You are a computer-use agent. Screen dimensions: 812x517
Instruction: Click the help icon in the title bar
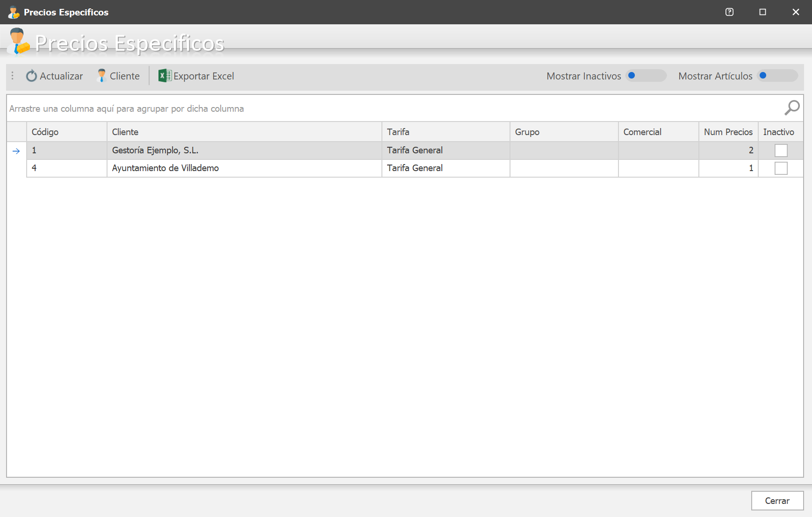tap(729, 12)
